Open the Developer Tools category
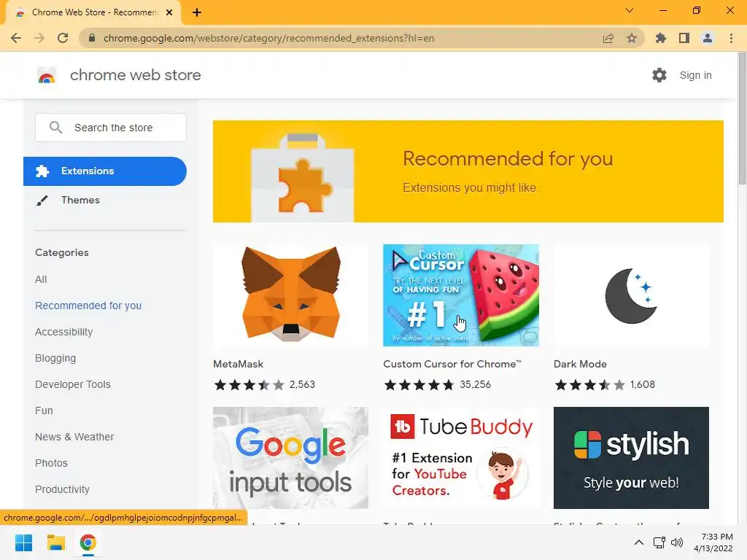Viewport: 747px width, 560px height. pyautogui.click(x=73, y=384)
